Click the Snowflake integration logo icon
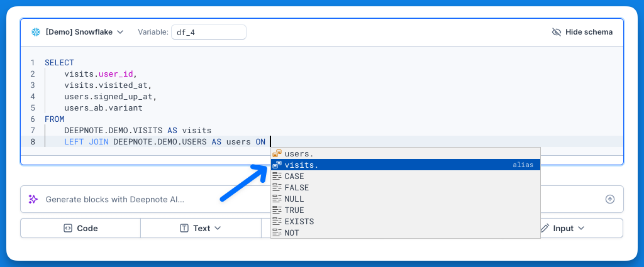This screenshot has width=644, height=267. point(36,32)
